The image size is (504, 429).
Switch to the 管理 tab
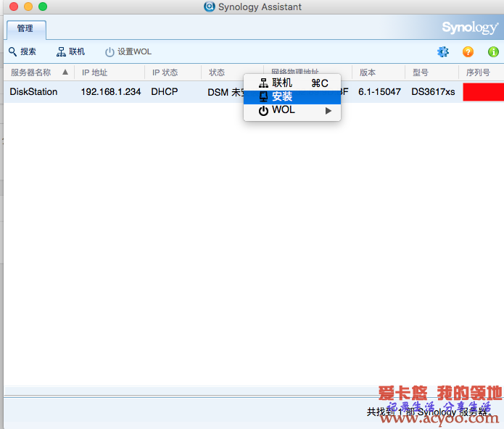click(x=26, y=30)
